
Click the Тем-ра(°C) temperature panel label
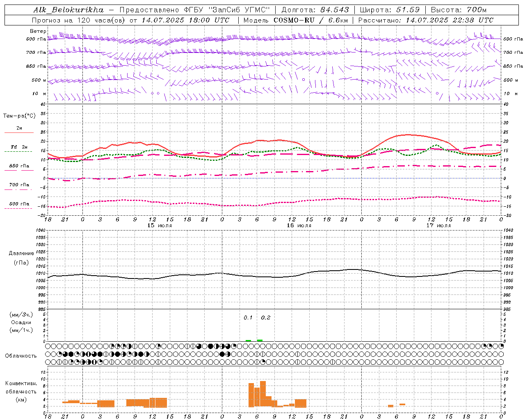click(19, 116)
